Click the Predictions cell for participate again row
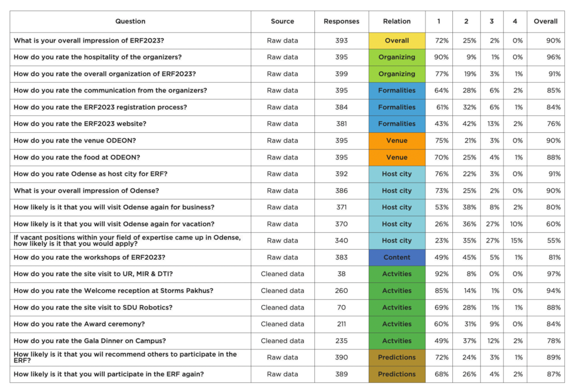The width and height of the screenshot is (574, 392). pyautogui.click(x=397, y=374)
